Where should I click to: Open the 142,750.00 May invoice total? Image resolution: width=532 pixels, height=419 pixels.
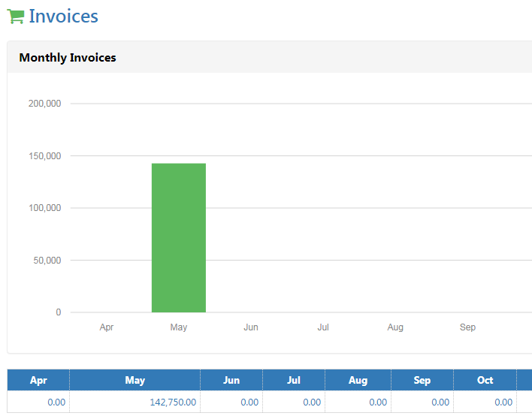click(x=173, y=402)
